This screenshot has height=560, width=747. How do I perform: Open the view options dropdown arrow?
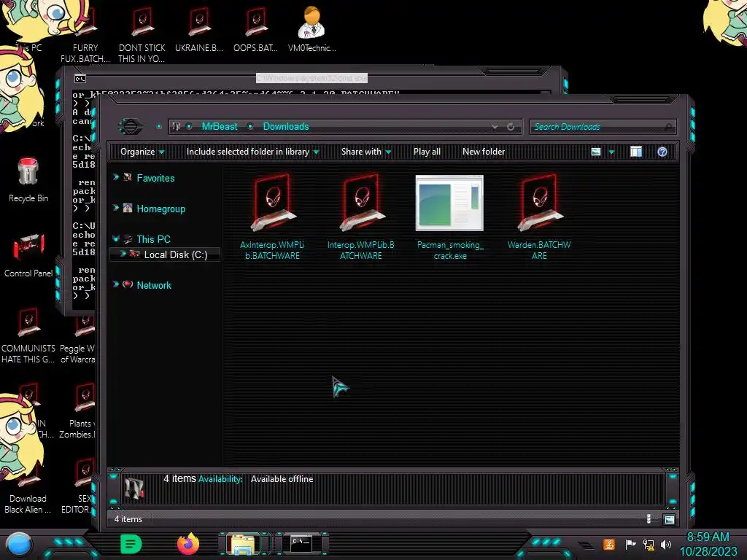pos(612,152)
